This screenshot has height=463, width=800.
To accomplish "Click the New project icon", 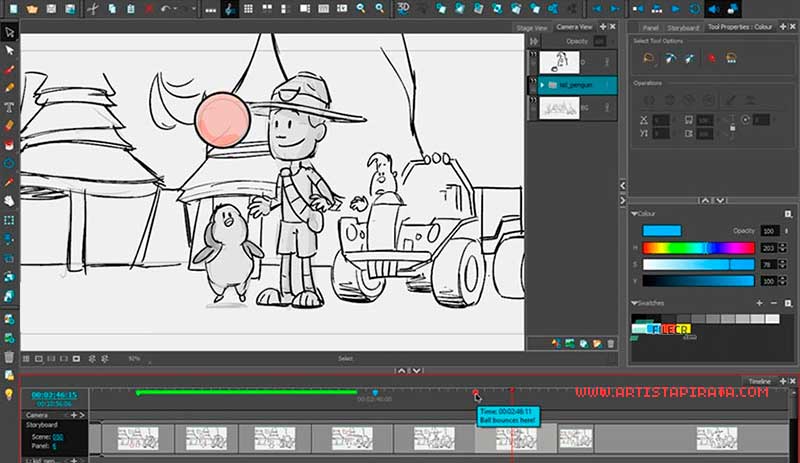I will click(13, 9).
